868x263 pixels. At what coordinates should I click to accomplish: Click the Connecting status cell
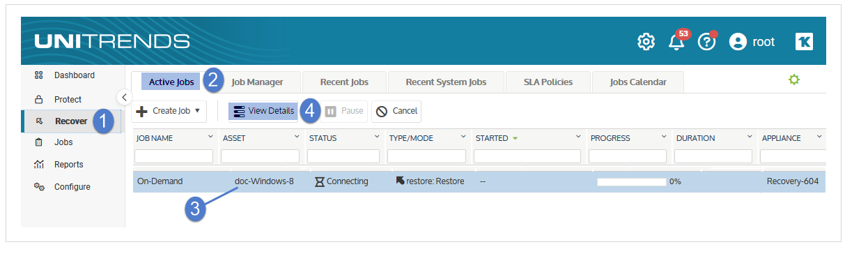click(x=341, y=181)
